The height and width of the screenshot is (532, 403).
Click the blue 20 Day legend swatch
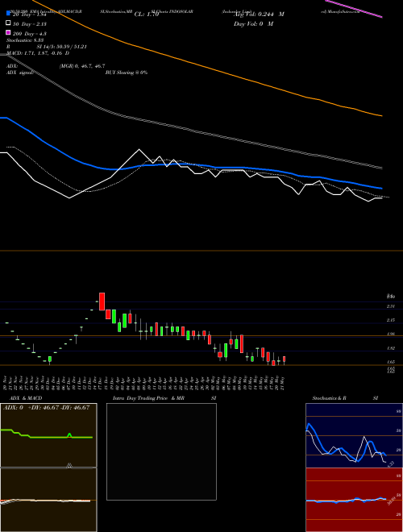[x=8, y=14]
